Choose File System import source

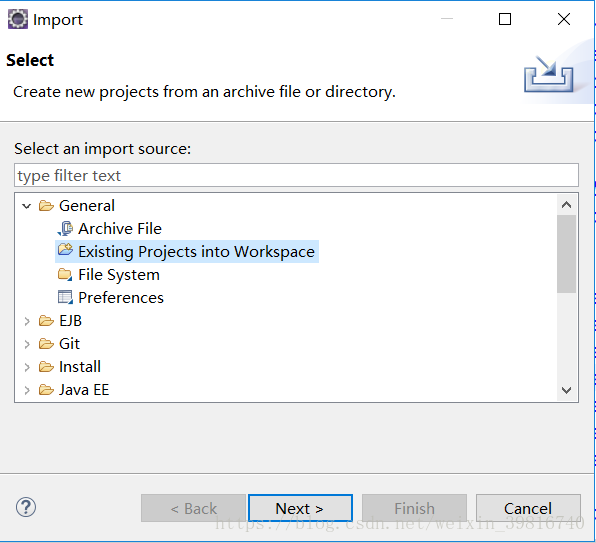119,275
